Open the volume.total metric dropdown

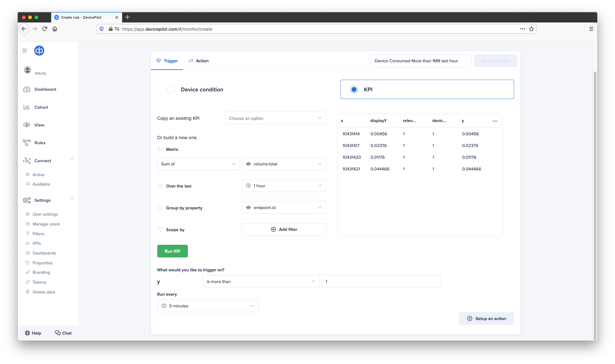[x=284, y=164]
